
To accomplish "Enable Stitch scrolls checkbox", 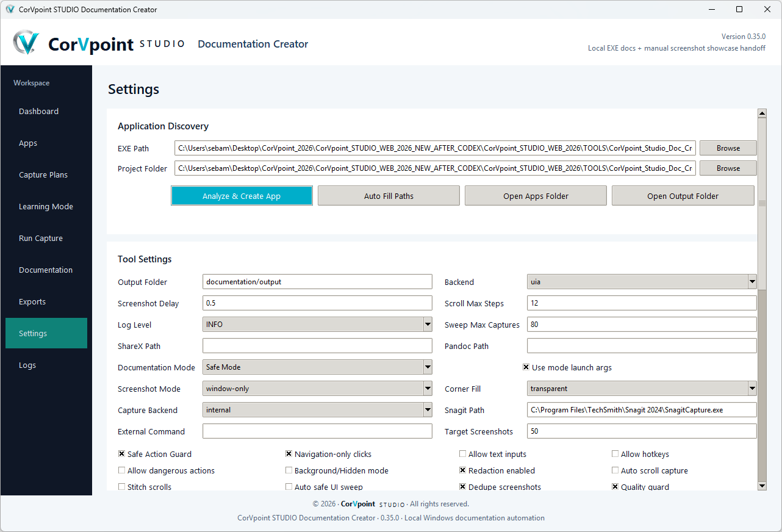I will click(x=121, y=487).
